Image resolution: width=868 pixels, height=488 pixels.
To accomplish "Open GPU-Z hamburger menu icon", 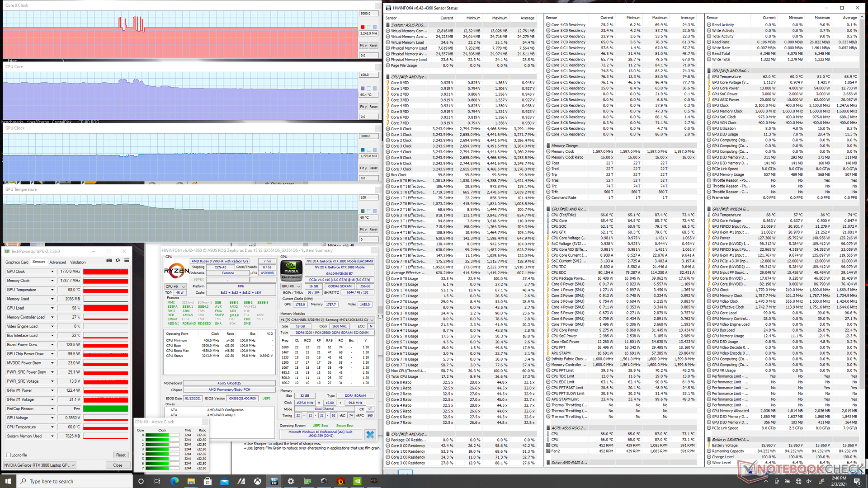I will [127, 261].
